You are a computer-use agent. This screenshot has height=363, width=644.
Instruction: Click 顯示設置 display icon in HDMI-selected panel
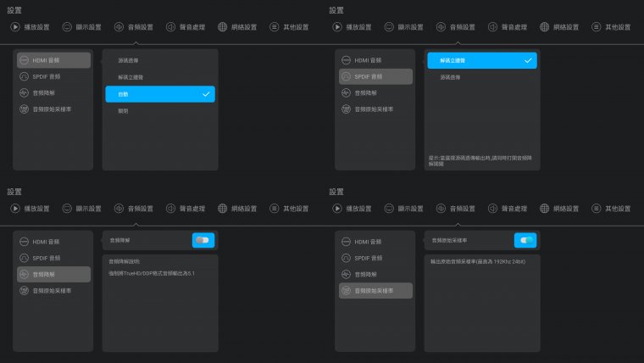[67, 27]
